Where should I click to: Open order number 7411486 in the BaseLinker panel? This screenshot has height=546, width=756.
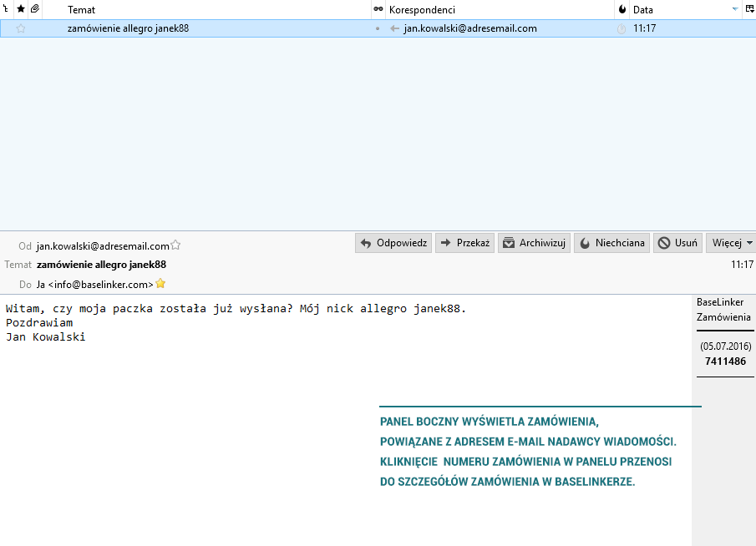pos(725,361)
